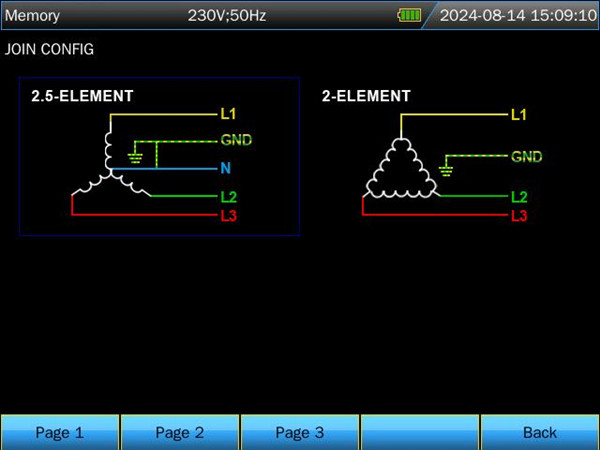
Task: Click the L3 label in 2-ELEMENT diagram
Action: 519,215
